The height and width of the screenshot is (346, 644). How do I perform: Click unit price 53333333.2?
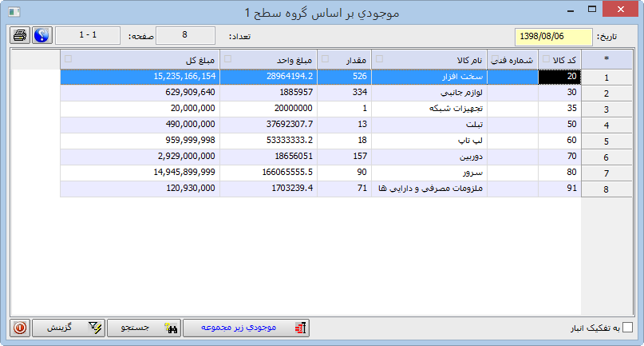(290, 141)
